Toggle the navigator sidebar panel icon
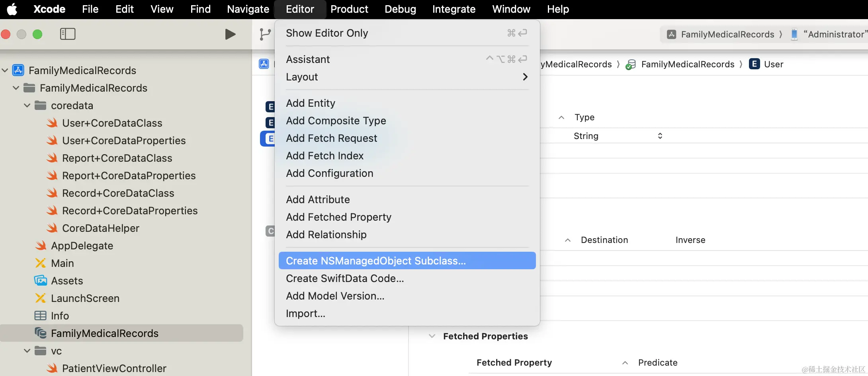This screenshot has width=868, height=376. click(68, 34)
